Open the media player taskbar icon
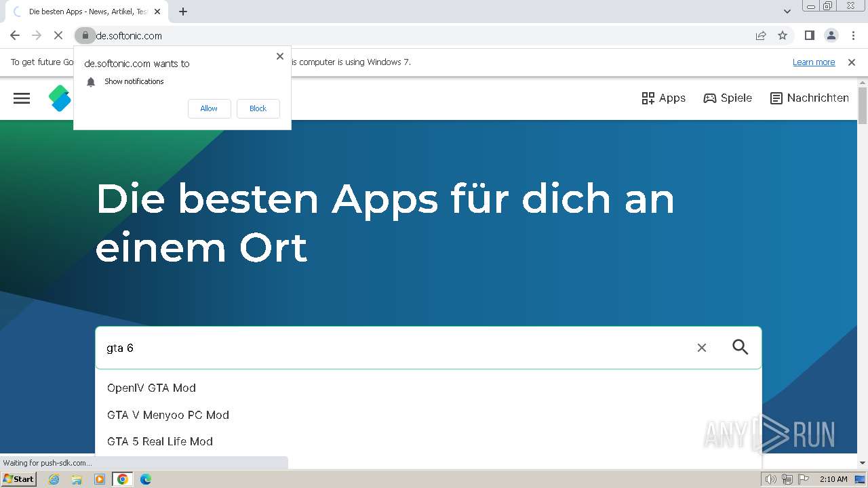 coord(100,479)
